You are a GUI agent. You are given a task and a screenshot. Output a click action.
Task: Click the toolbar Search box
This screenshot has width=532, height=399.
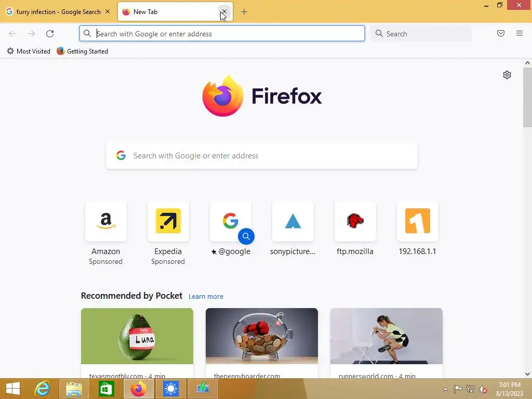pyautogui.click(x=421, y=34)
